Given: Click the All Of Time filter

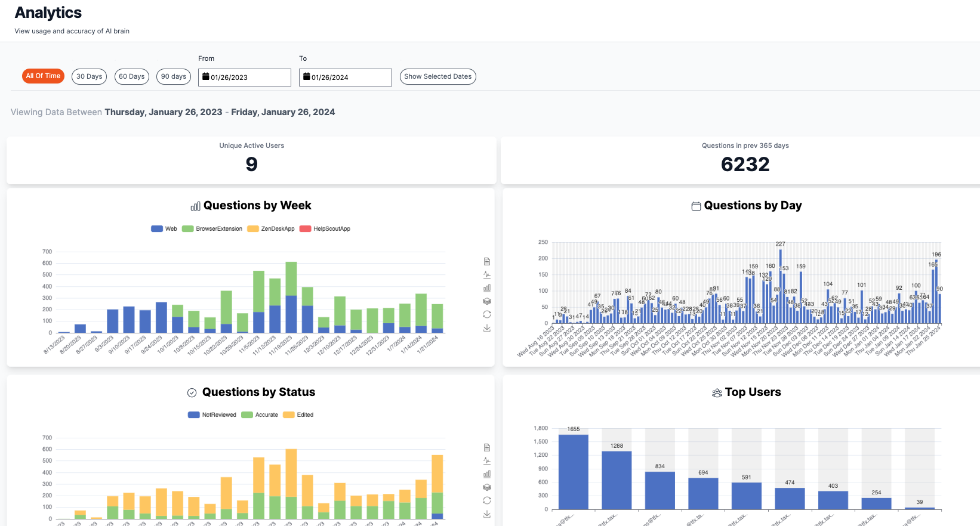Looking at the screenshot, I should coord(43,76).
